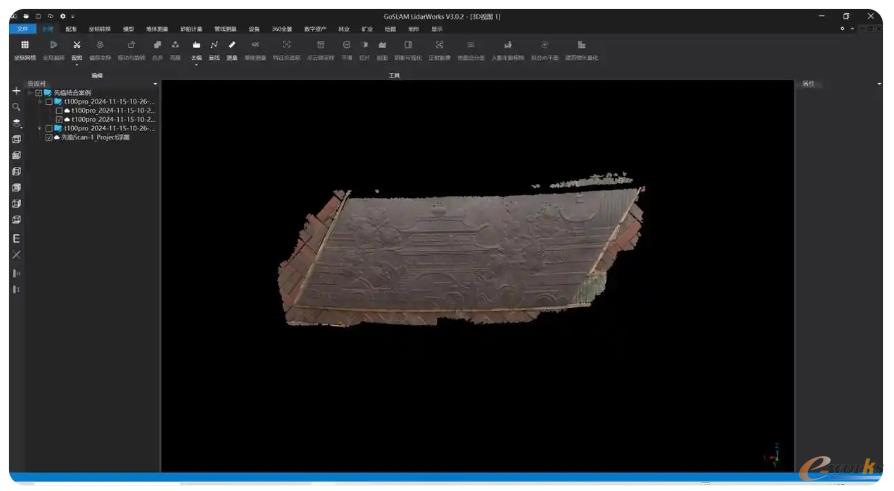Screen dimensions: 894x491
Task: Select the Scan-1_Project tree row label
Action: [95, 137]
